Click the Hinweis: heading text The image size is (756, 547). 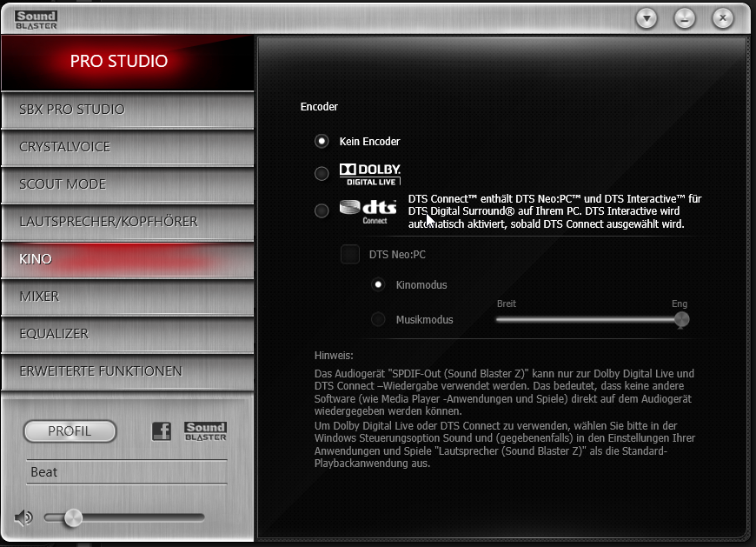point(334,356)
